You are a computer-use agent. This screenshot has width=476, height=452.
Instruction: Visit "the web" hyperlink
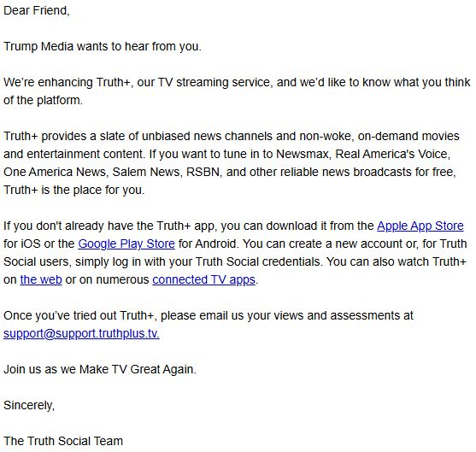point(41,280)
